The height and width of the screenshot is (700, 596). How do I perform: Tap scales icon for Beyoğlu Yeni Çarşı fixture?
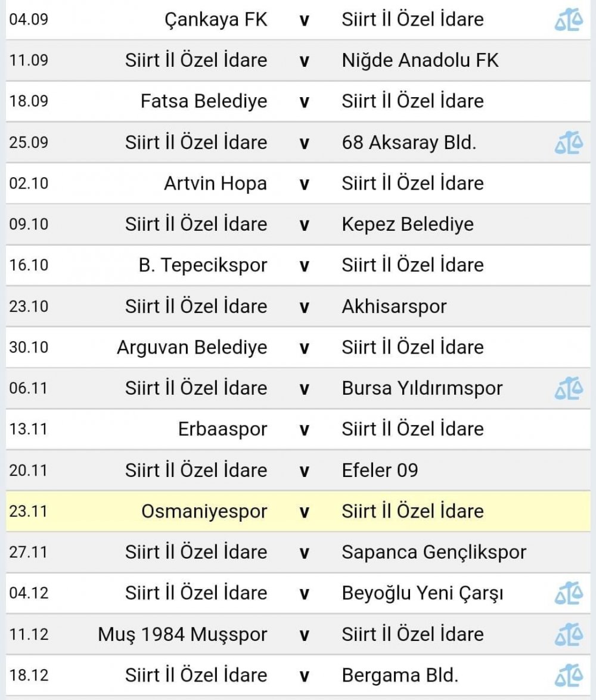click(x=569, y=593)
